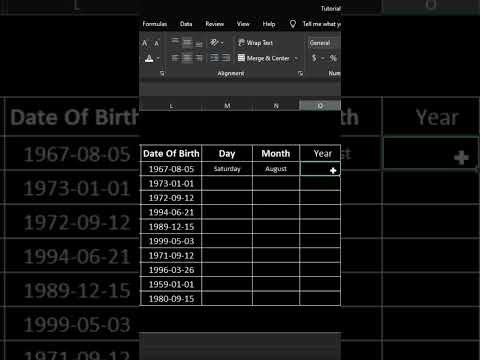This screenshot has height=360, width=480.
Task: Click the Decrease Font Size icon
Action: point(156,43)
